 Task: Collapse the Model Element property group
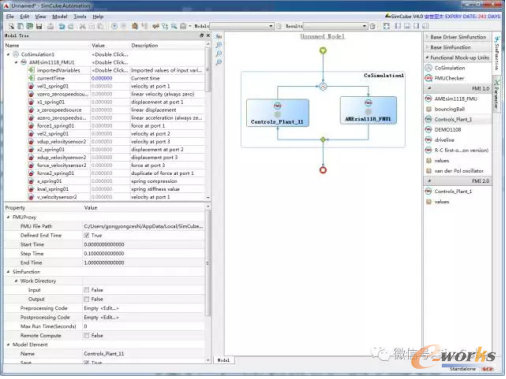click(x=8, y=345)
